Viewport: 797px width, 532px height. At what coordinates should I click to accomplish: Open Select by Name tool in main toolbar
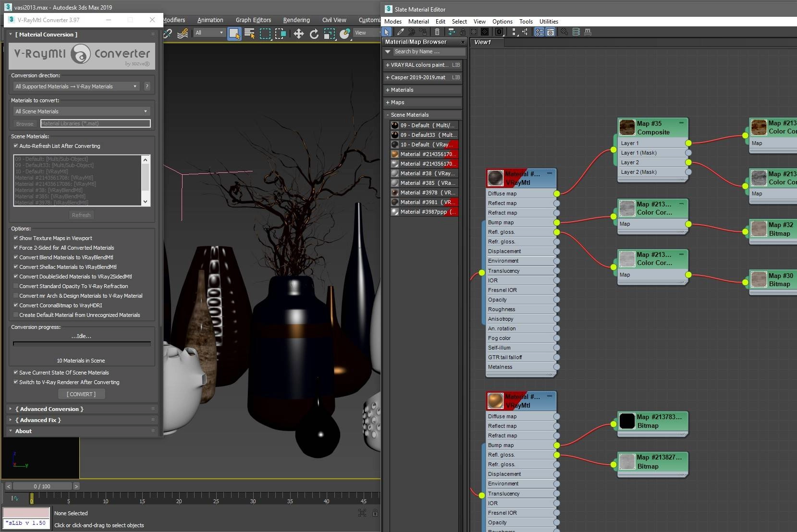(x=249, y=33)
